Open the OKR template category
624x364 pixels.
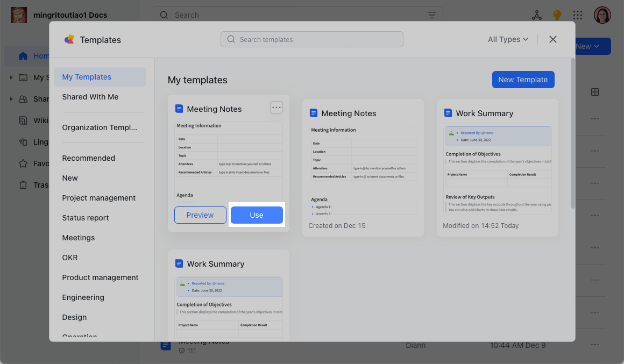pyautogui.click(x=70, y=258)
